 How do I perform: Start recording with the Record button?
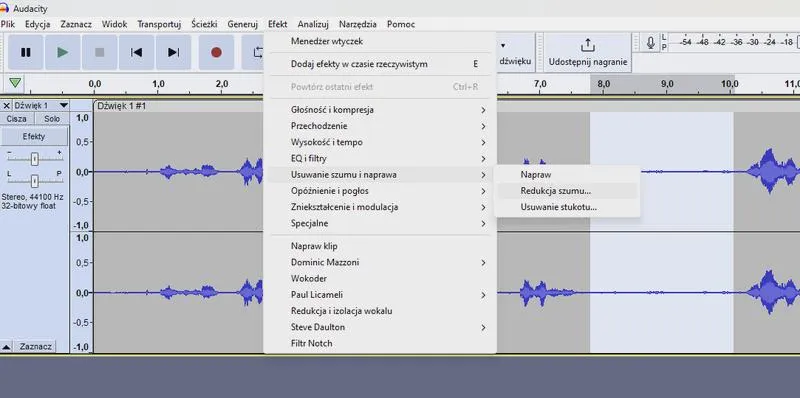[x=216, y=52]
